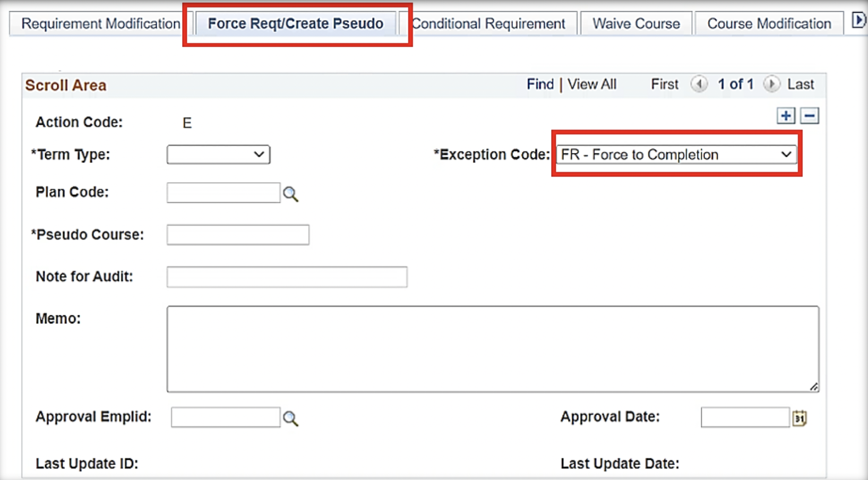
Task: Click the View All link
Action: click(x=592, y=84)
